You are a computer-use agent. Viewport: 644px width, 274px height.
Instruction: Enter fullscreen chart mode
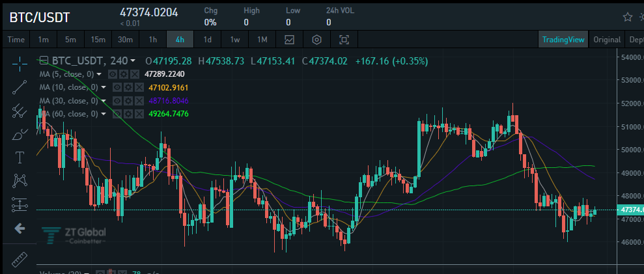pos(344,40)
